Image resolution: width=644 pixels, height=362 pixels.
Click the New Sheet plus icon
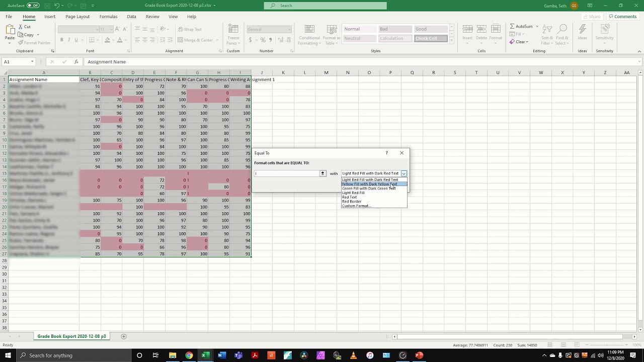124,336
